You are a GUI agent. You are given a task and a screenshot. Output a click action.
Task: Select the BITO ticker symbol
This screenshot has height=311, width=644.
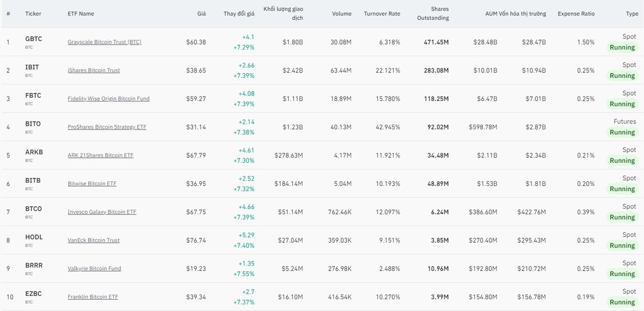click(x=33, y=124)
